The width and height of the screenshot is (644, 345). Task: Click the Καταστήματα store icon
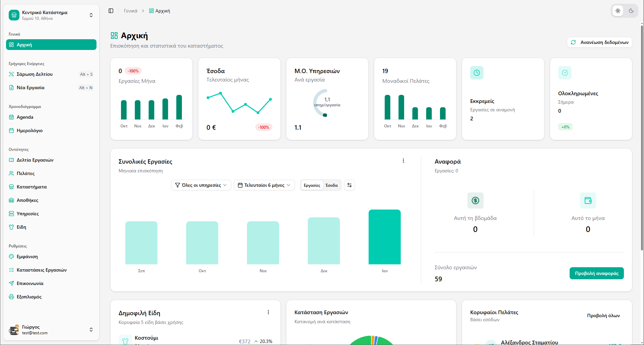click(x=11, y=187)
